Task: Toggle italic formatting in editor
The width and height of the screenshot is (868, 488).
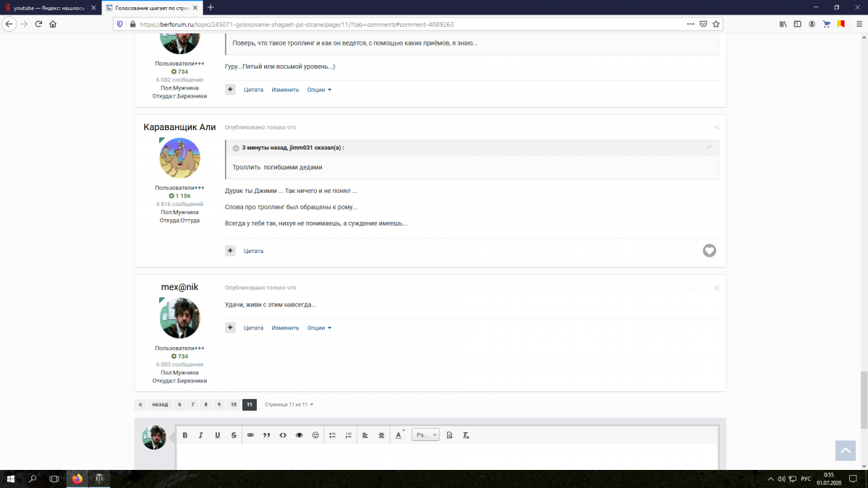Action: pyautogui.click(x=201, y=435)
